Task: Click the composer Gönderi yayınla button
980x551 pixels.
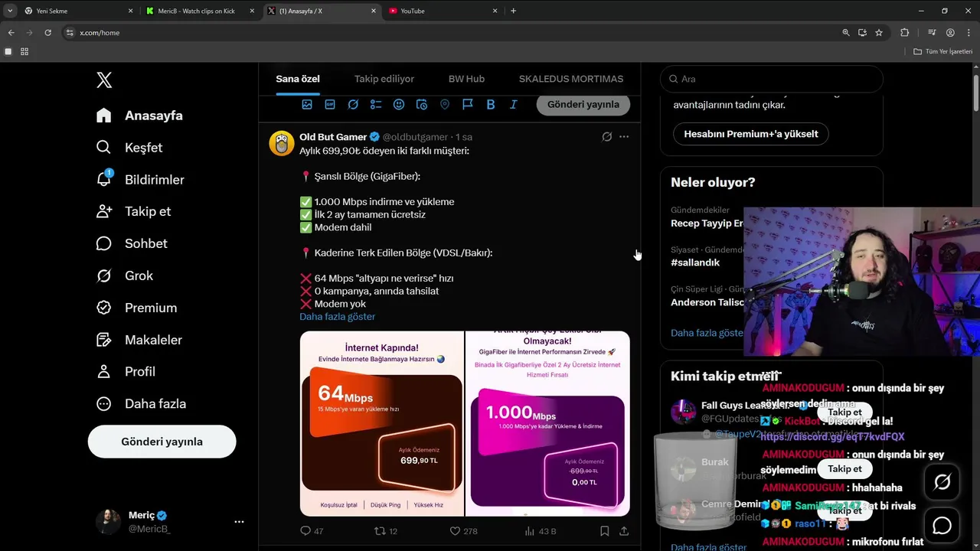Action: pyautogui.click(x=583, y=104)
